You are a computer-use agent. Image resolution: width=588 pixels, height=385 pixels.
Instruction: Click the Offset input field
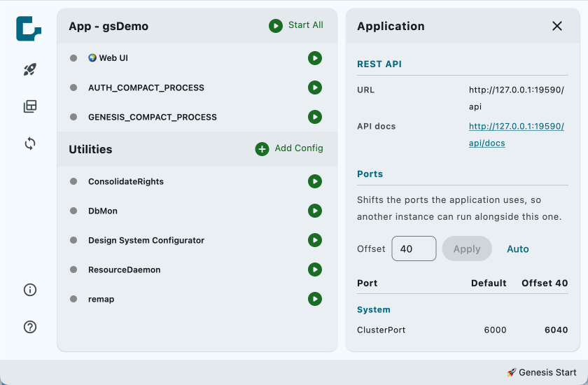[x=414, y=248]
